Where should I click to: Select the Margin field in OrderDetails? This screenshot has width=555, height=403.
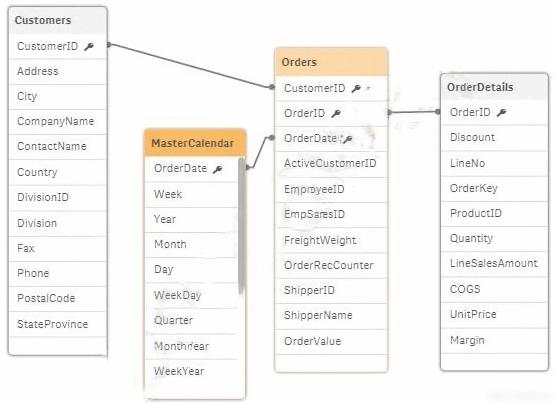pyautogui.click(x=494, y=340)
